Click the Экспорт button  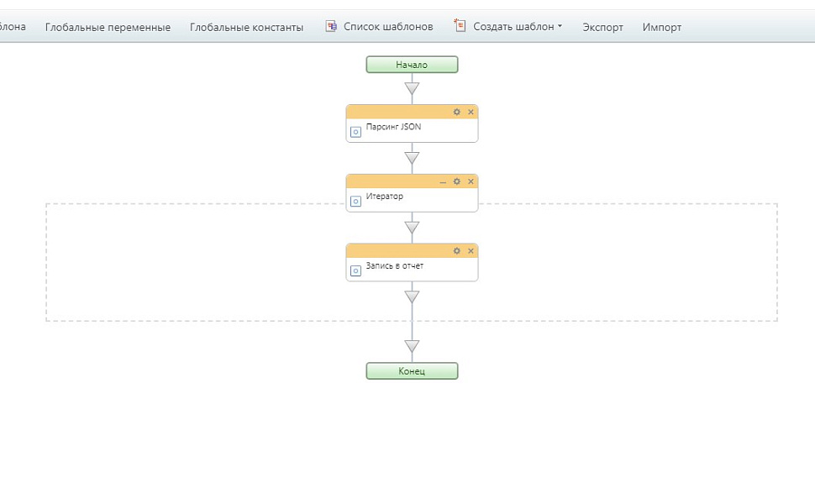[x=602, y=27]
